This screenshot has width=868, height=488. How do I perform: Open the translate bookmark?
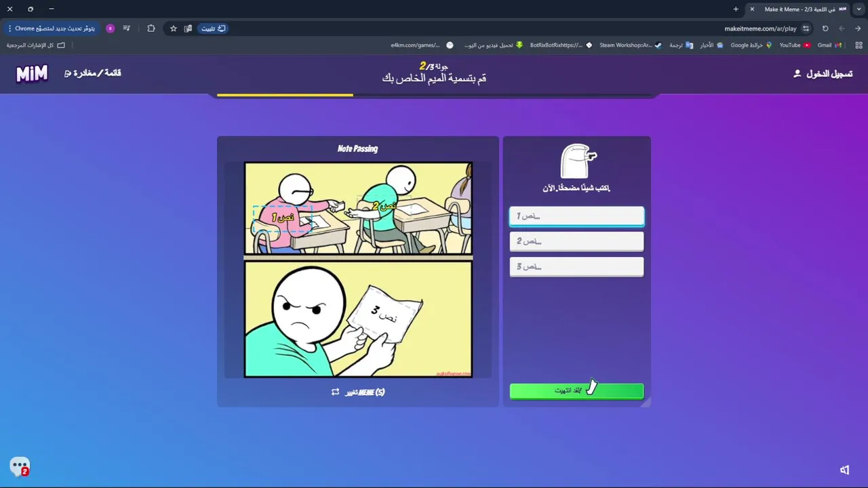(x=681, y=45)
